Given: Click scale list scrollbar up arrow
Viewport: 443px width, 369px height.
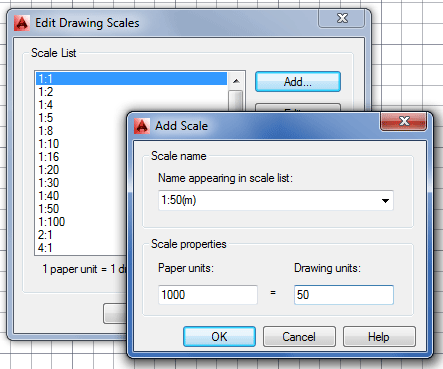Looking at the screenshot, I should (236, 81).
